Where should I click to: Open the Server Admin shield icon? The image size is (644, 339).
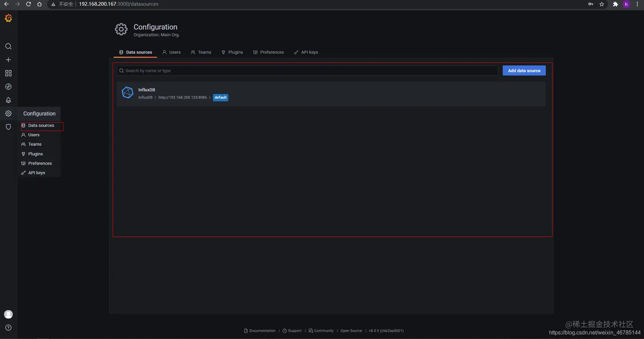(x=8, y=127)
